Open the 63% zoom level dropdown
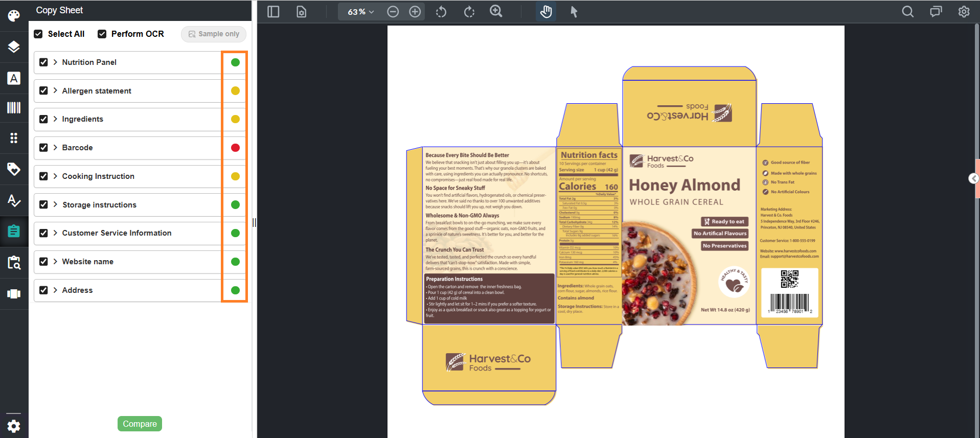The image size is (980, 438). click(360, 11)
